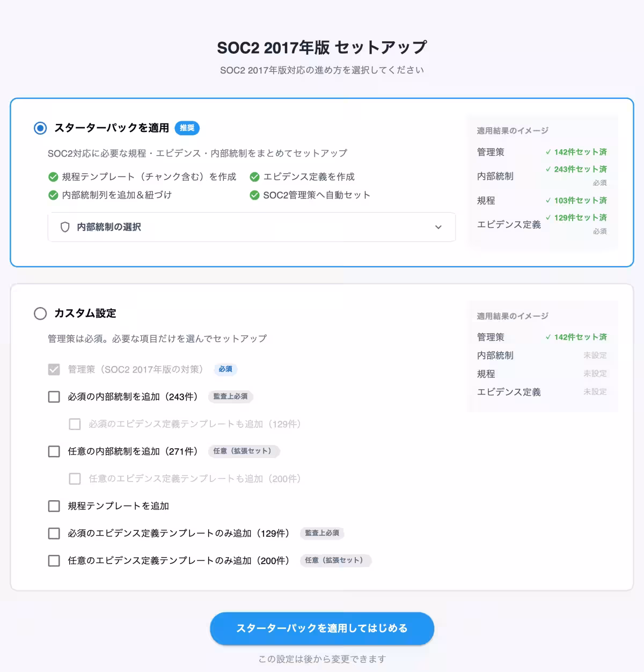Click the 推奨 badge next to スターターパックを適用
Viewport: 644px width, 672px height.
(187, 128)
